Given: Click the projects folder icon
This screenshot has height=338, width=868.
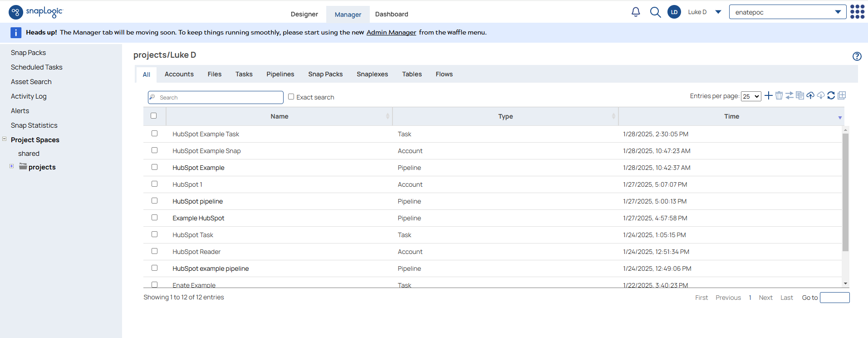Looking at the screenshot, I should (23, 166).
